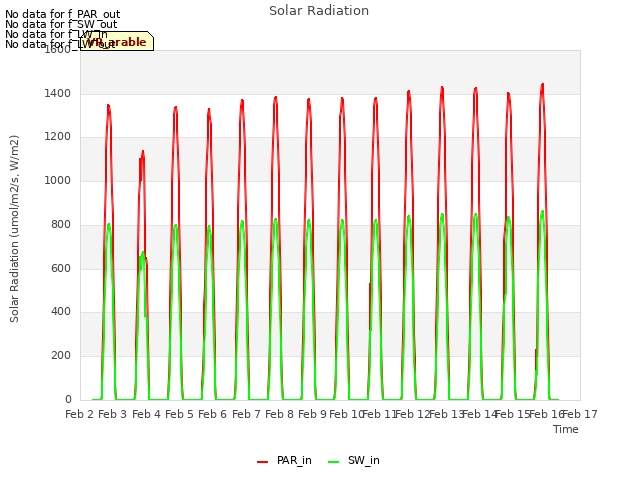Click the 800 y-axis tick label
640x480 pixels.
(x=61, y=224)
